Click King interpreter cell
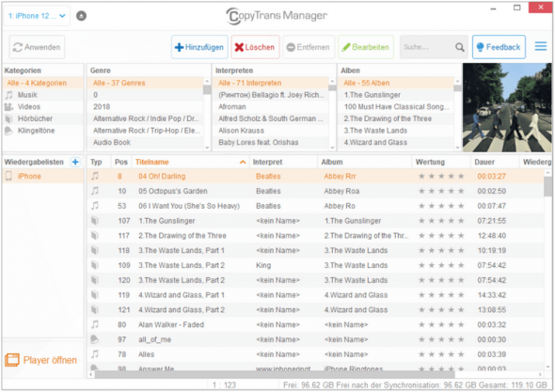Viewport: 555px width, 392px height. point(263,265)
